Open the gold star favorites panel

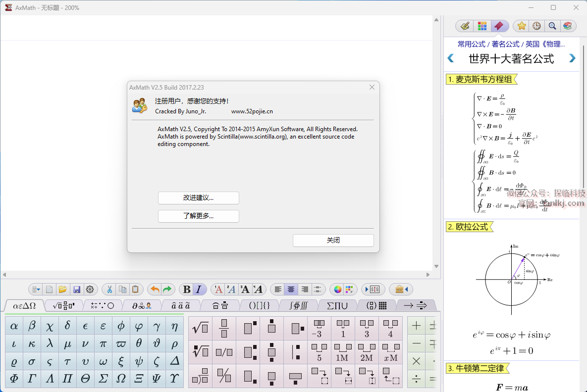coord(521,26)
